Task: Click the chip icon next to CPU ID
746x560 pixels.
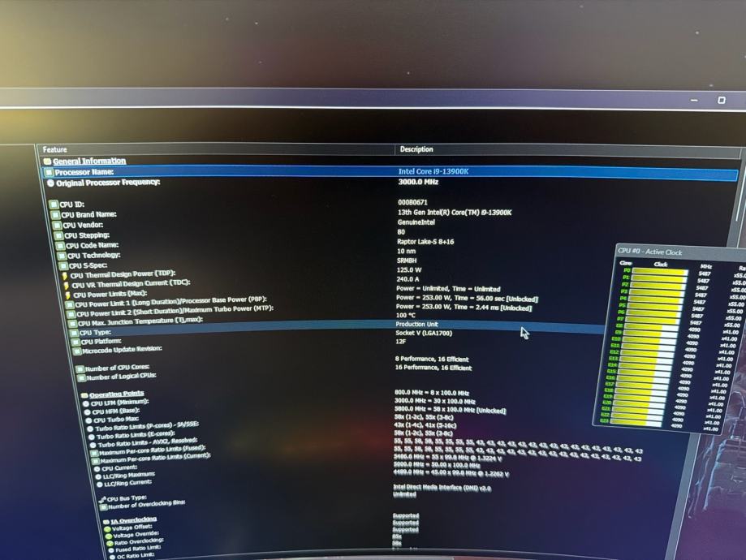Action: click(54, 205)
